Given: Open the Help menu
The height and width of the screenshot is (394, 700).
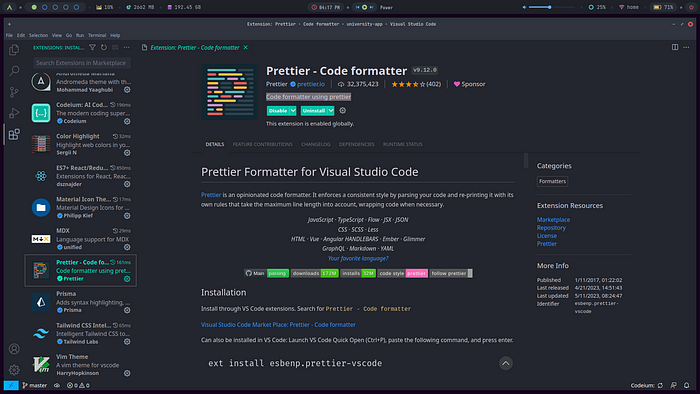Looking at the screenshot, I should pos(115,35).
